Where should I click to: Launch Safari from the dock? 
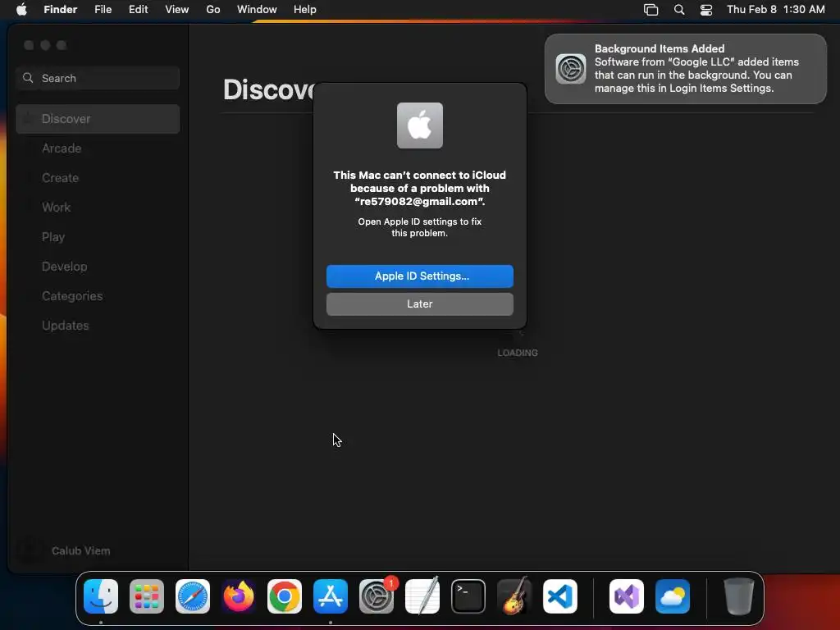[x=193, y=596]
